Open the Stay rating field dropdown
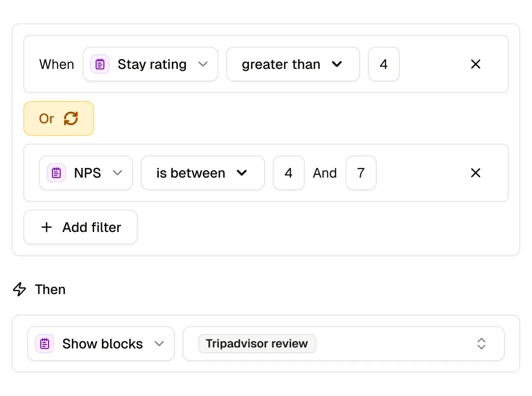Image resolution: width=532 pixels, height=396 pixels. coord(150,64)
